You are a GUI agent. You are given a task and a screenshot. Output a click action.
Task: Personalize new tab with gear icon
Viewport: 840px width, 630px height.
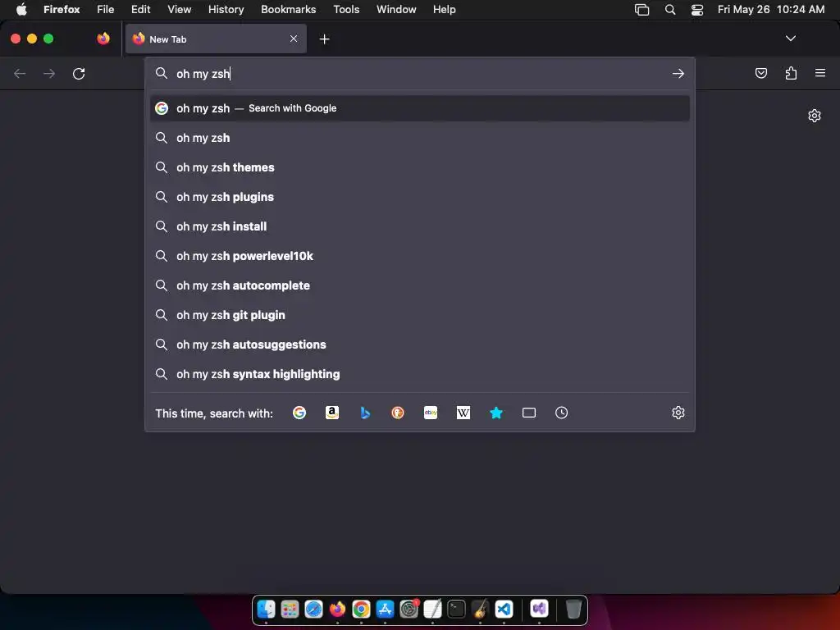pyautogui.click(x=815, y=116)
